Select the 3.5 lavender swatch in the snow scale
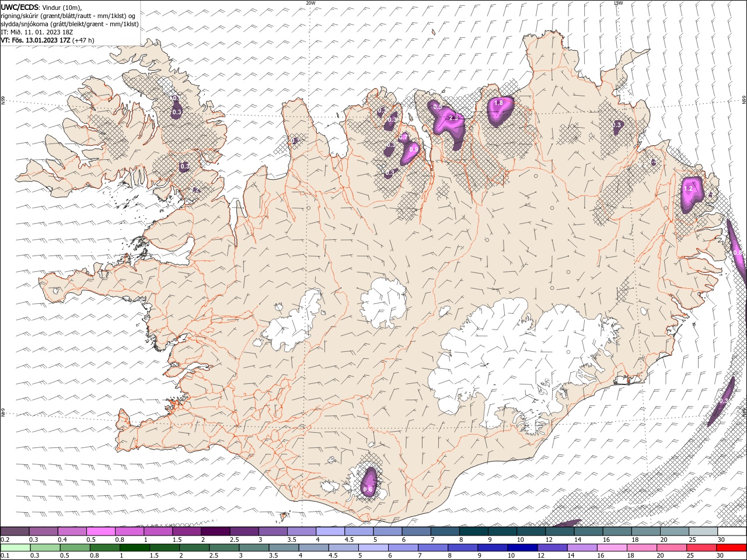Screen dimensions: 747x560 point(301,531)
